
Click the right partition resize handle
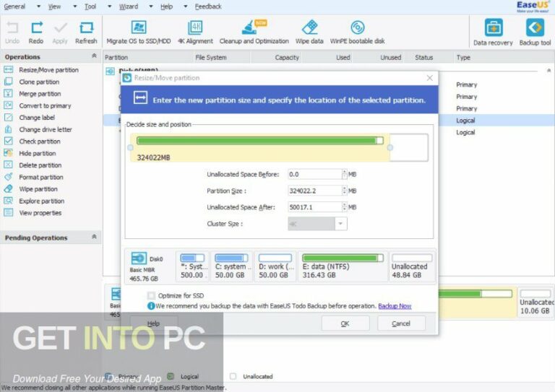pyautogui.click(x=390, y=148)
